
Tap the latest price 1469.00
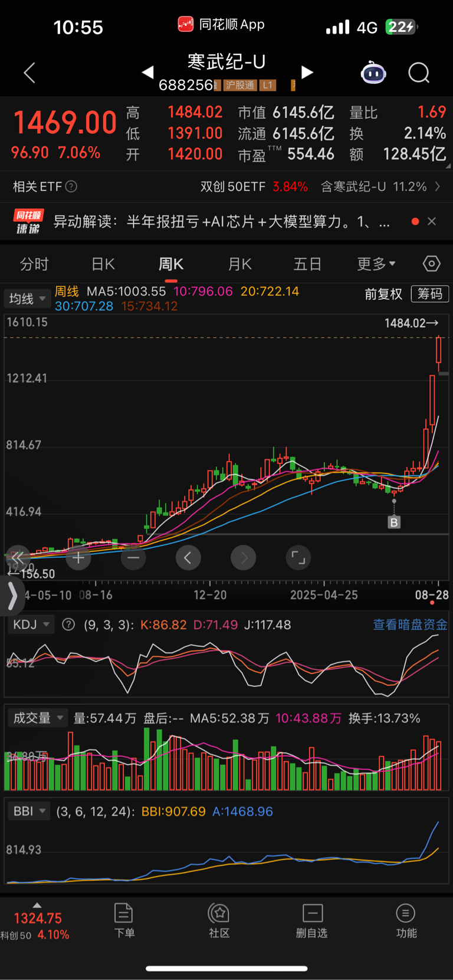coord(65,123)
